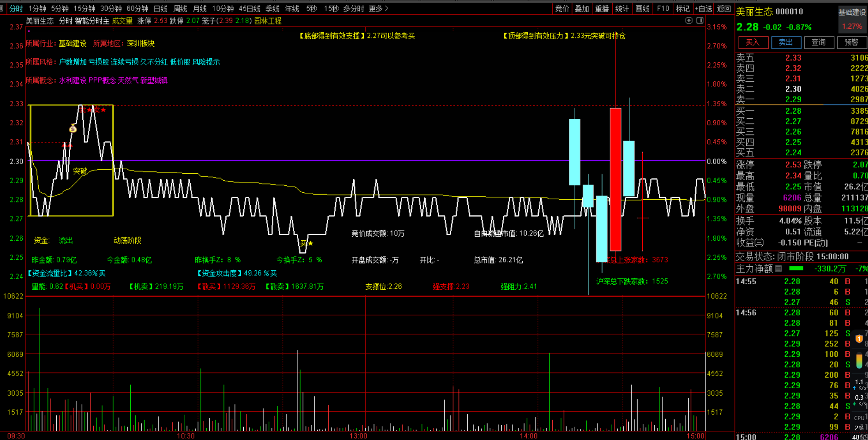
Task: Open the 年线 yearly chart
Action: pos(292,8)
